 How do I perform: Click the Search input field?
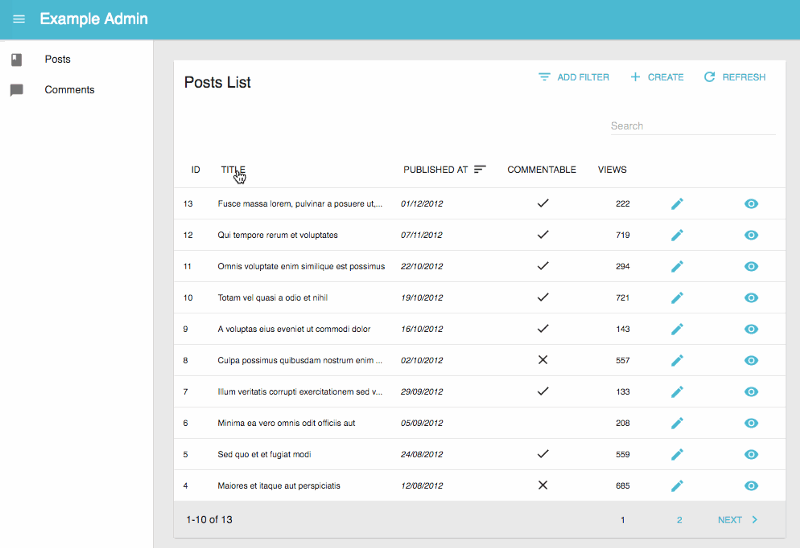[692, 126]
